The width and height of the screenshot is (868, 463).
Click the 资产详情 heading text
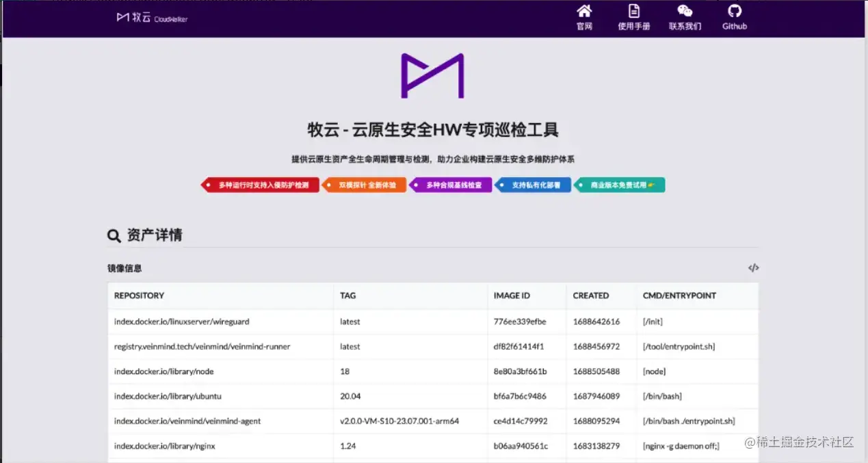click(155, 235)
